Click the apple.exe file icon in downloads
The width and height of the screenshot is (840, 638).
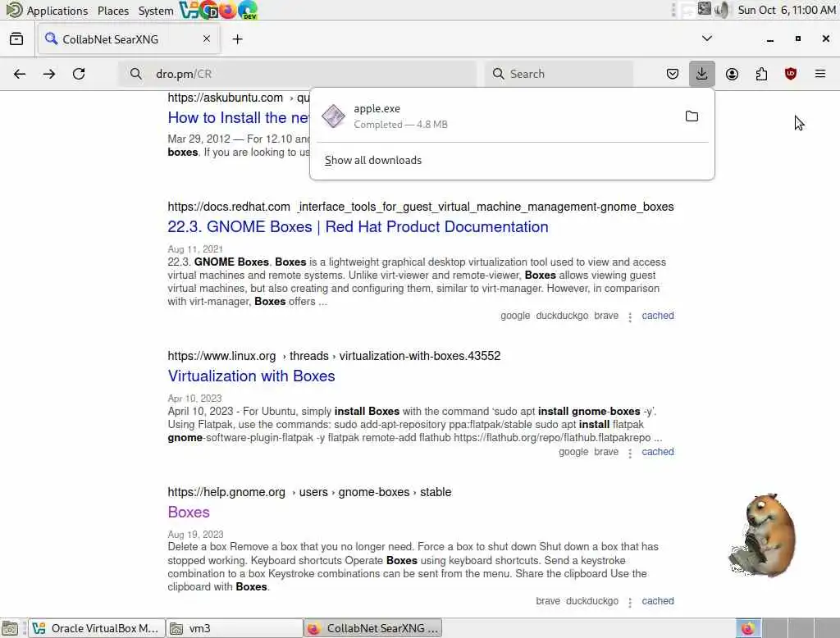(333, 116)
